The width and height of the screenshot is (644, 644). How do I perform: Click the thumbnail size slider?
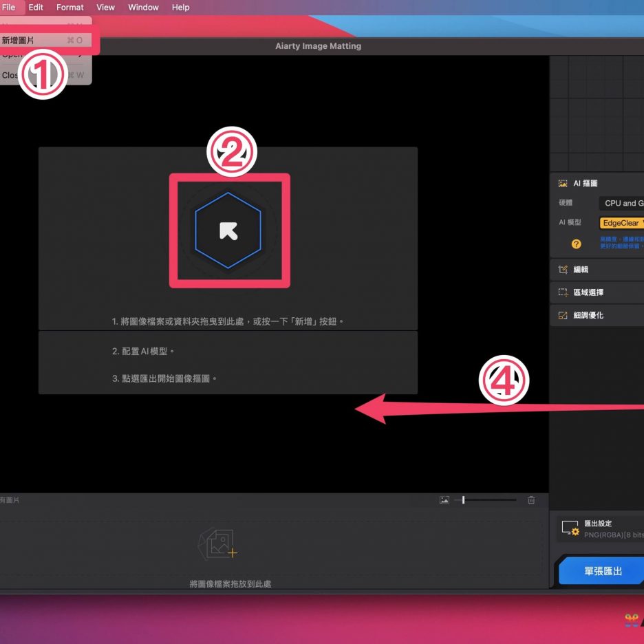(x=489, y=500)
